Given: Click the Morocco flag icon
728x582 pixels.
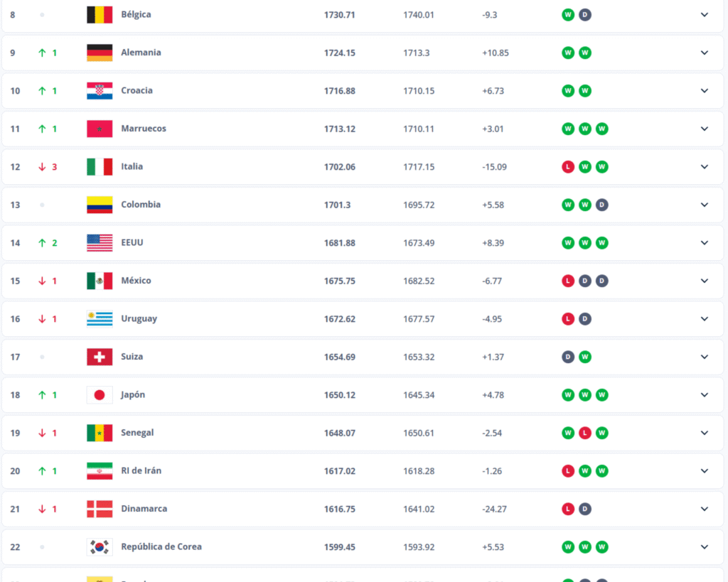Looking at the screenshot, I should click(100, 129).
